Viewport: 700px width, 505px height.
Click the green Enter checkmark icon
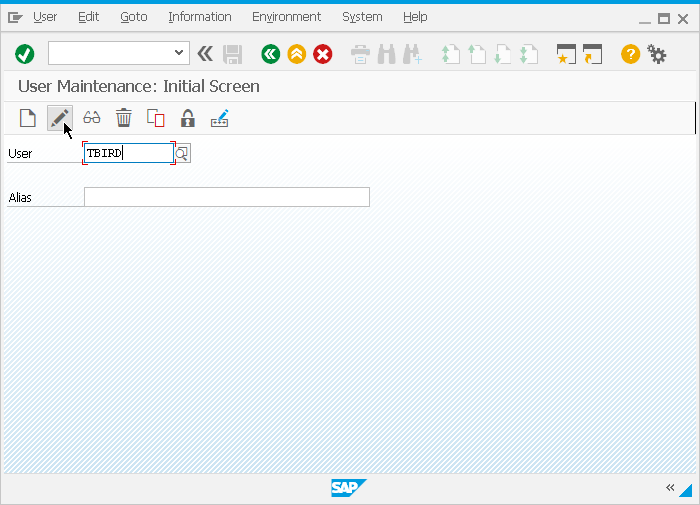click(25, 54)
